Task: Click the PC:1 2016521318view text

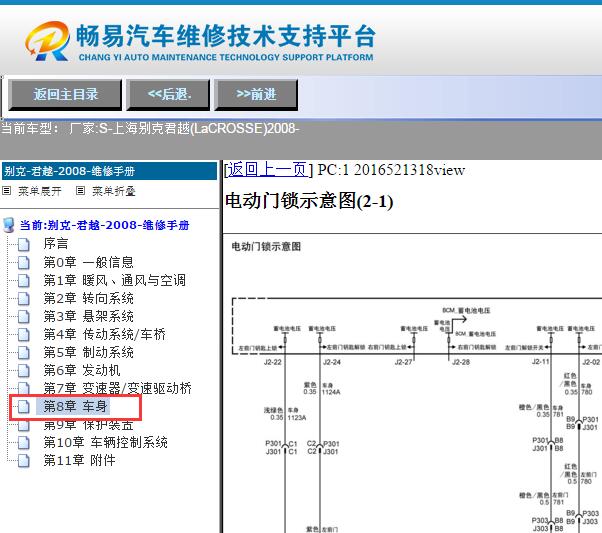Action: [391, 170]
